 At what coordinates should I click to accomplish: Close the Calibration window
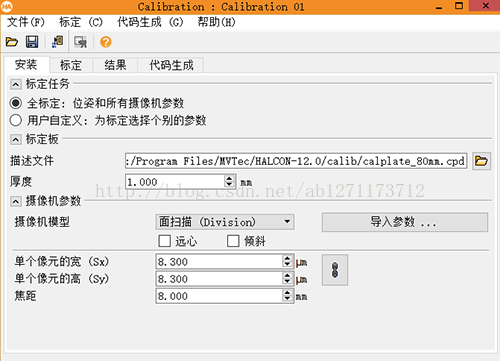click(485, 6)
